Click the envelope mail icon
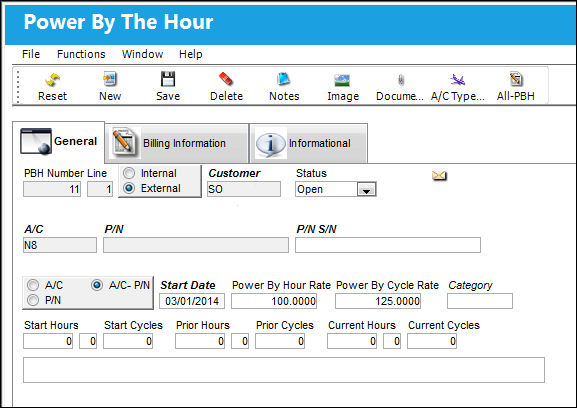The image size is (577, 408). (x=439, y=176)
